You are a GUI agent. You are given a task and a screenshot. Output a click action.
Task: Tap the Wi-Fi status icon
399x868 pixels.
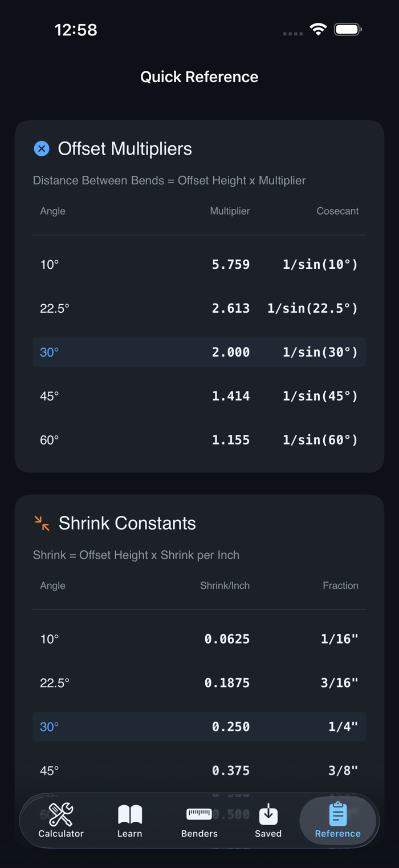tap(318, 30)
